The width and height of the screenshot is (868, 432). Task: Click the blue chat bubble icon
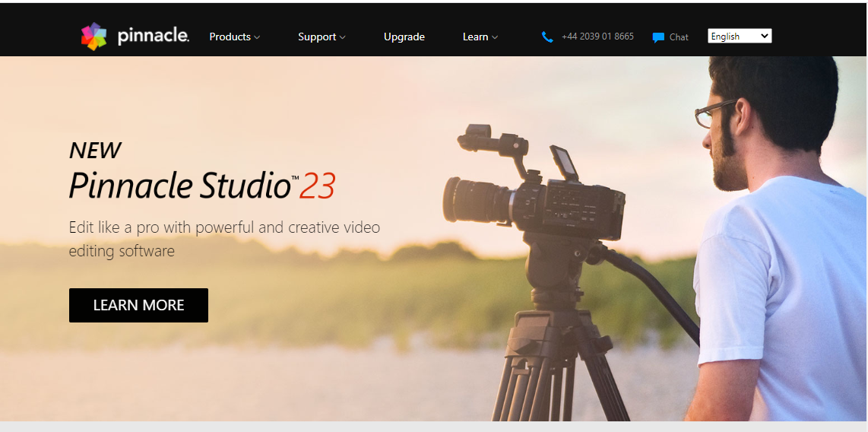(x=658, y=38)
